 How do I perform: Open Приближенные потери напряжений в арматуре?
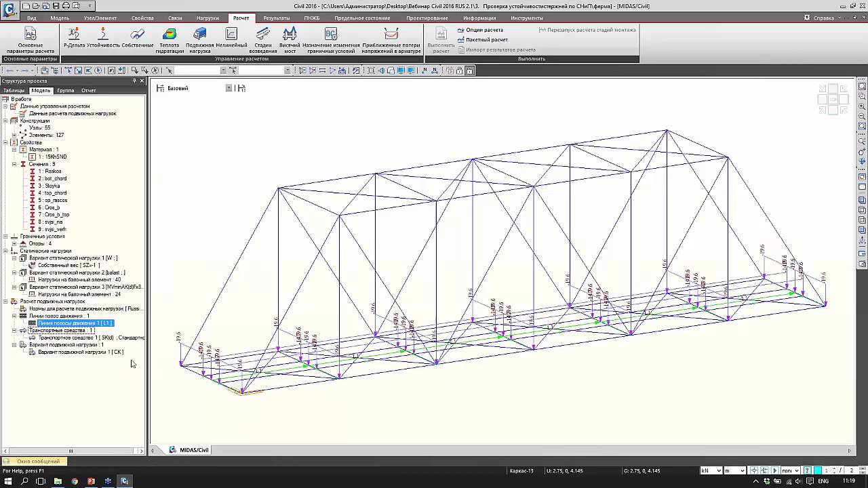pos(391,40)
